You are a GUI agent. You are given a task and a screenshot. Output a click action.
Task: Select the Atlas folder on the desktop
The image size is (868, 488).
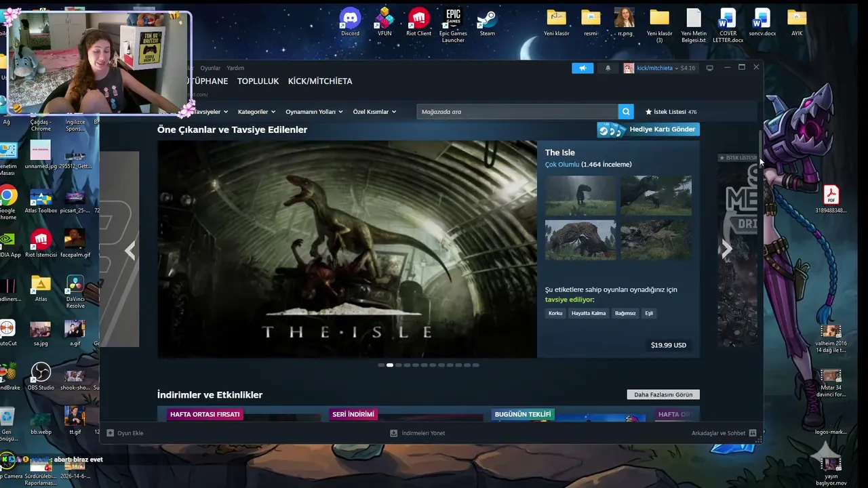point(41,288)
